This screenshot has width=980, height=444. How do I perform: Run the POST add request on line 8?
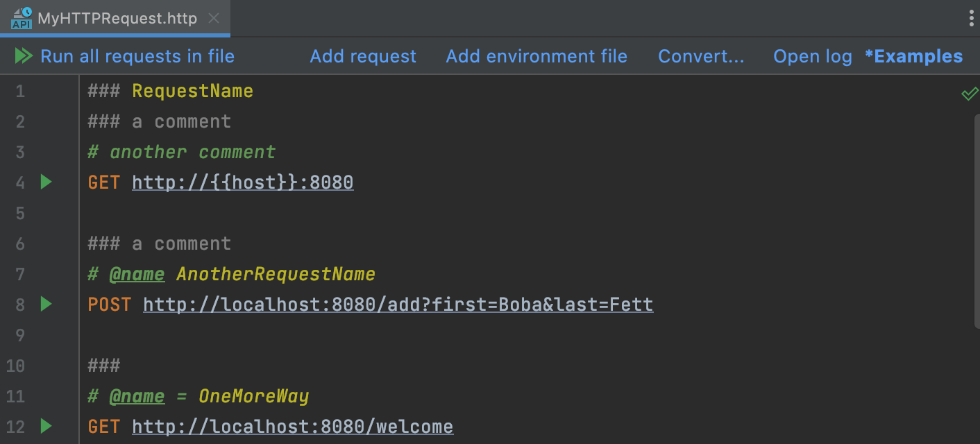[46, 304]
